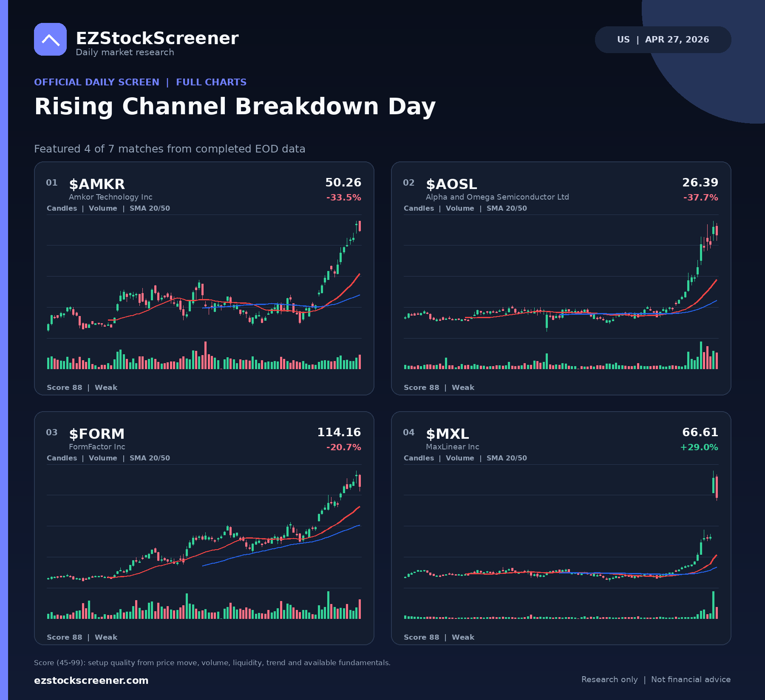Screen dimensions: 765x700
Task: Open the FORM candlestick chart
Action: point(204,526)
